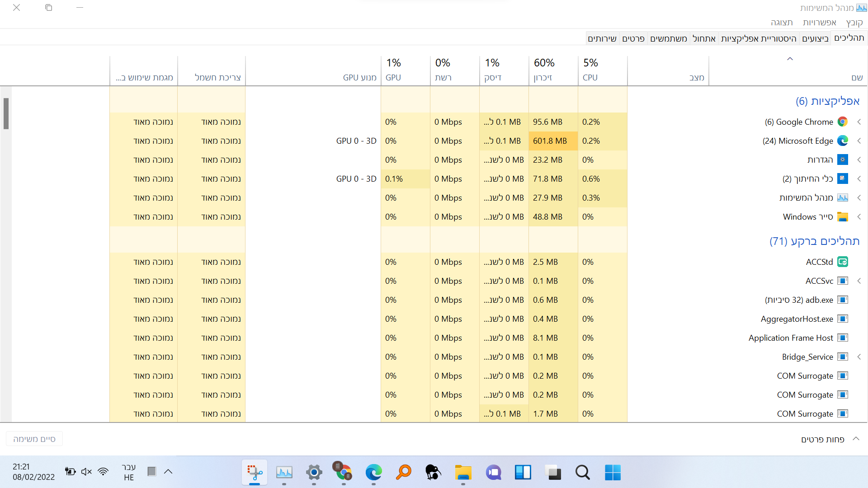Screen dimensions: 868x488
Task: Sort by GPU percentage column header
Action: 406,70
